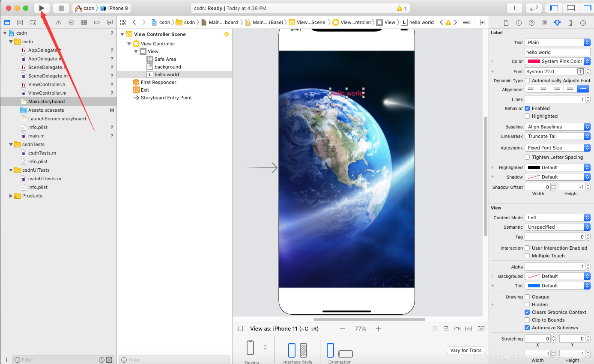Click the hello world text field
The image size is (594, 364).
point(557,52)
